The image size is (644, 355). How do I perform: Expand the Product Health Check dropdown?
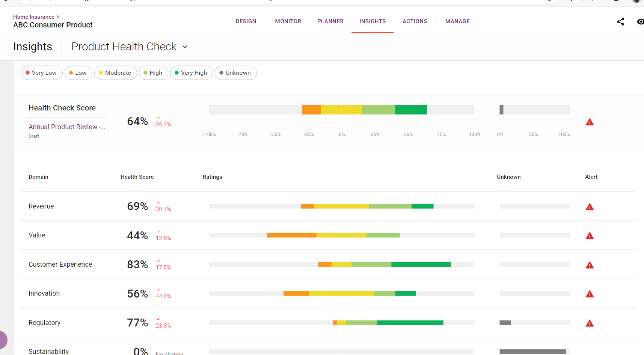(x=185, y=47)
